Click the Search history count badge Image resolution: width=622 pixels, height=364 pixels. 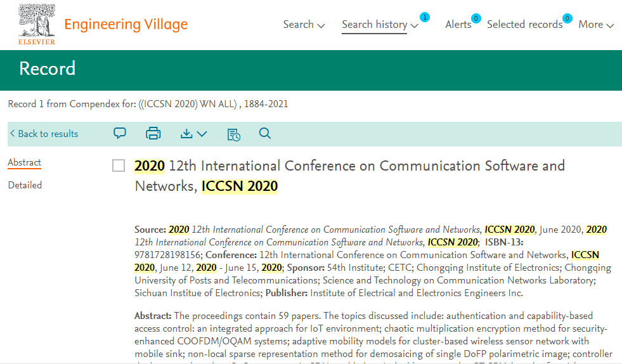(x=424, y=18)
